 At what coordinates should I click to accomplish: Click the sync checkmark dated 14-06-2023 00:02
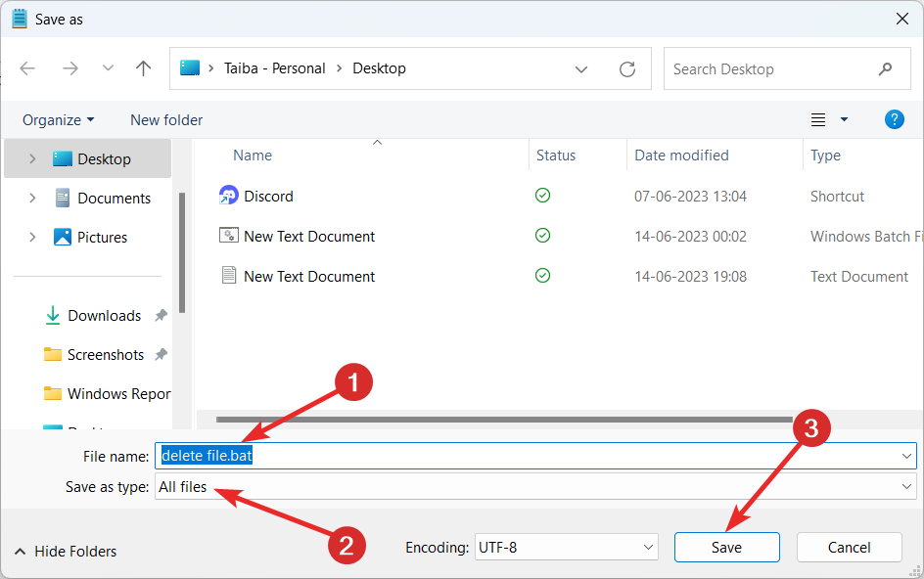coord(542,236)
